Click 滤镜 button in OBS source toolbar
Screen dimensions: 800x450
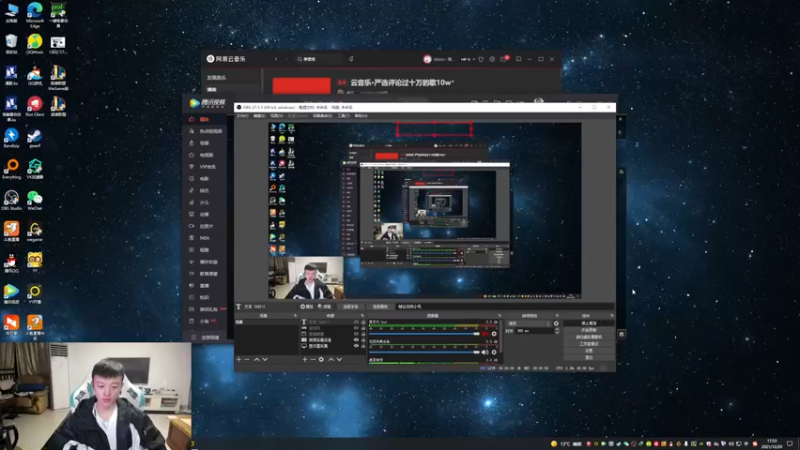pos(324,307)
